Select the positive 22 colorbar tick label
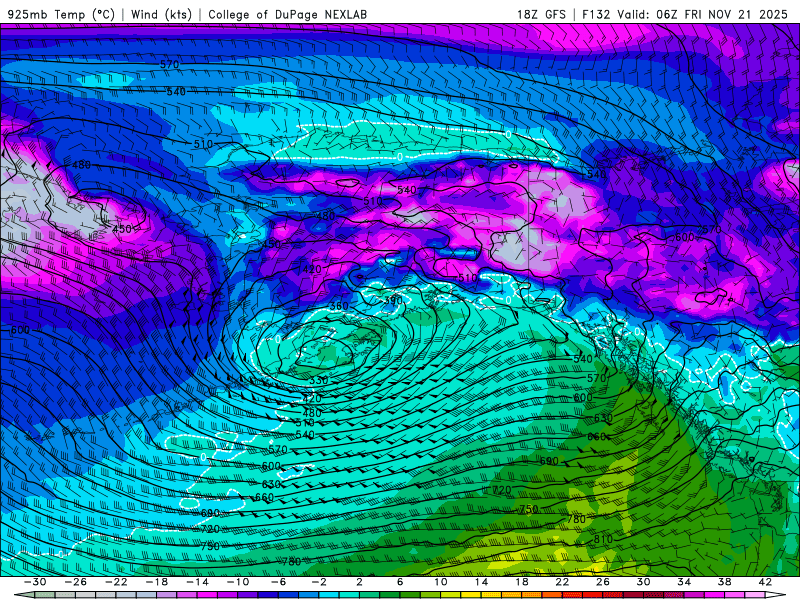The width and height of the screenshot is (800, 600). click(562, 582)
